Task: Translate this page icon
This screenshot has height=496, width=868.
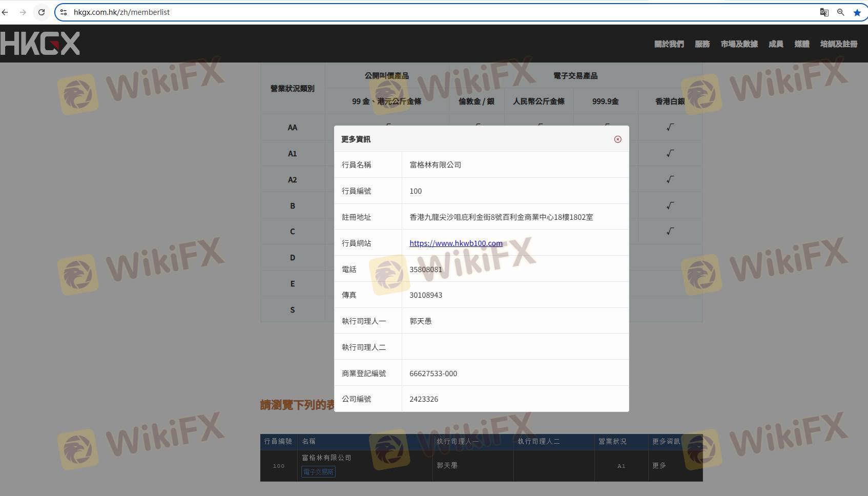Action: [824, 12]
